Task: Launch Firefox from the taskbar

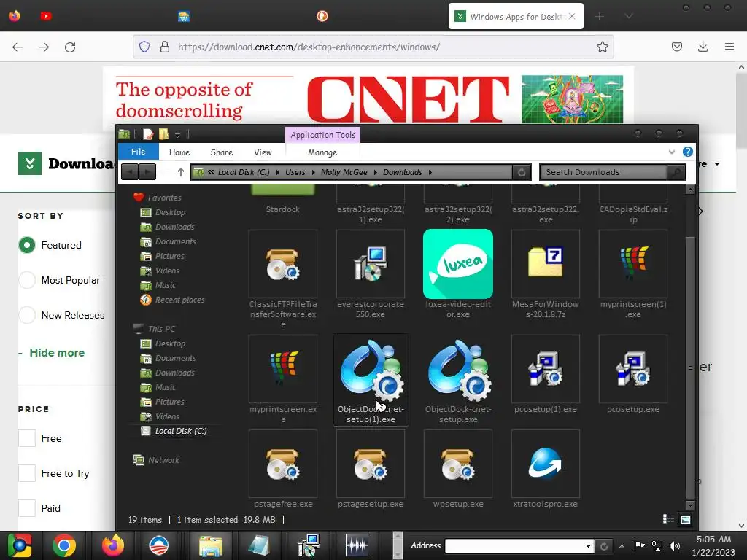Action: point(113,545)
